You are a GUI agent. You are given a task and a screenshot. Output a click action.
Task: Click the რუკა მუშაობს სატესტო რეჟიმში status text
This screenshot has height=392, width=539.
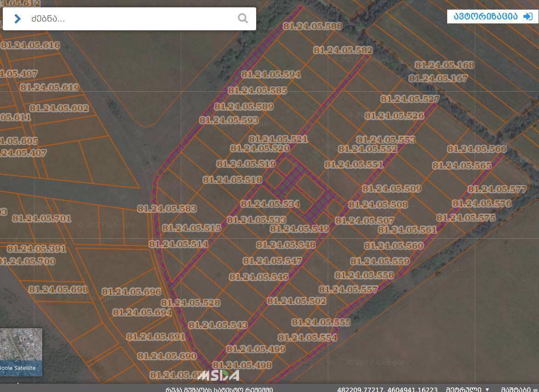(219, 389)
